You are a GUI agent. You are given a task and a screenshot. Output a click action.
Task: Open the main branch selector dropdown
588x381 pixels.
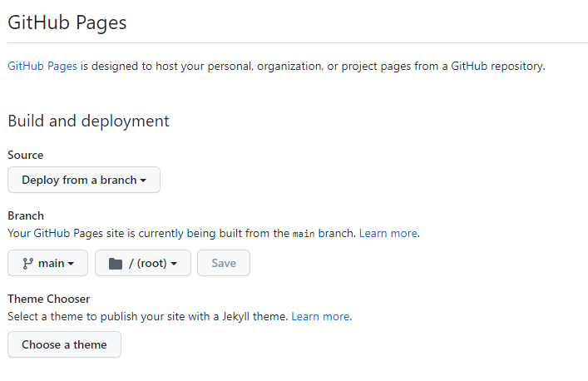(x=47, y=263)
